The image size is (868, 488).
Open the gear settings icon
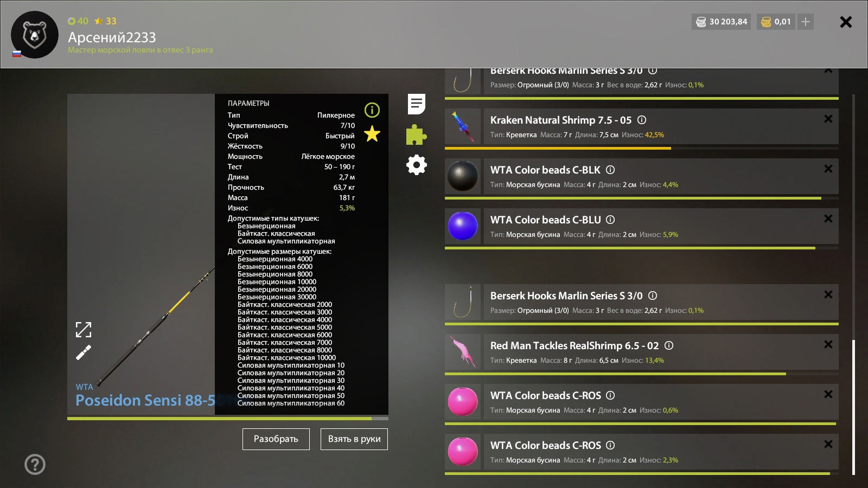point(417,165)
